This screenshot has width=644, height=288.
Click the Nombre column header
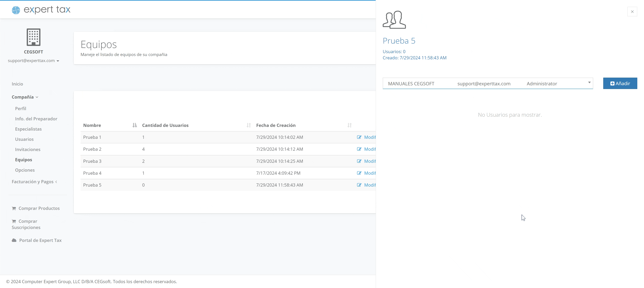pyautogui.click(x=92, y=125)
